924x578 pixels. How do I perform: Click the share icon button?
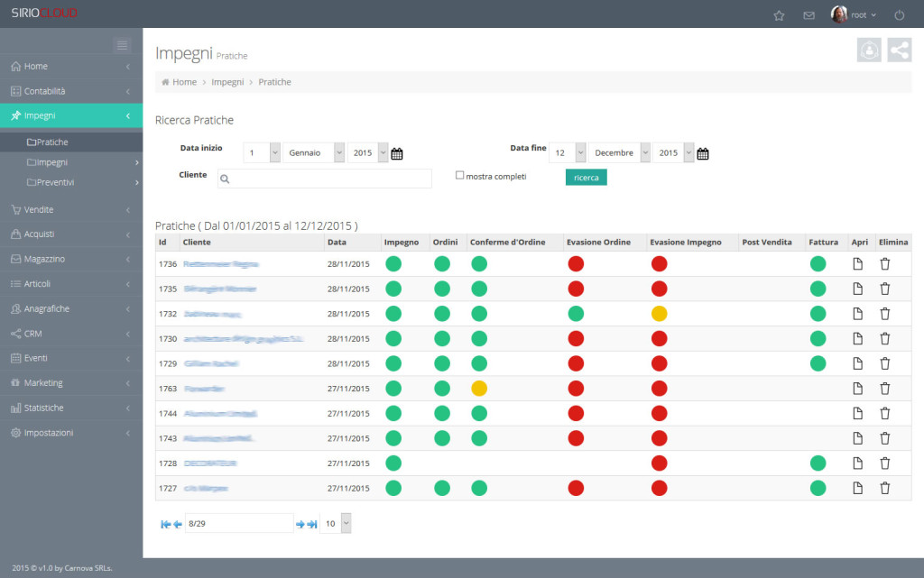click(900, 50)
